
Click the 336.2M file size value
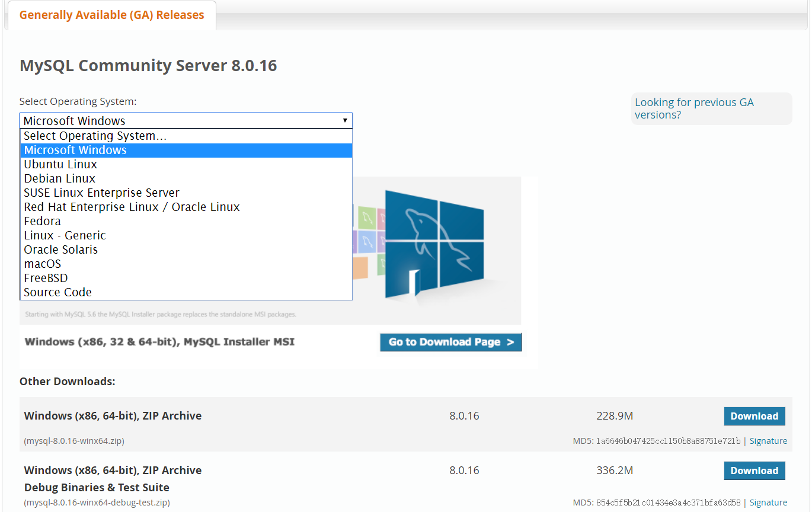pyautogui.click(x=615, y=471)
